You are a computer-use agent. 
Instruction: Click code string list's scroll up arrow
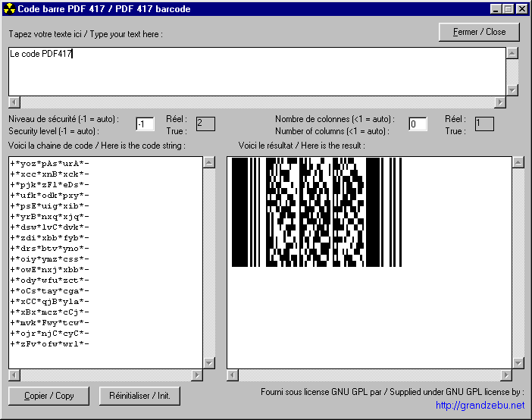point(208,162)
